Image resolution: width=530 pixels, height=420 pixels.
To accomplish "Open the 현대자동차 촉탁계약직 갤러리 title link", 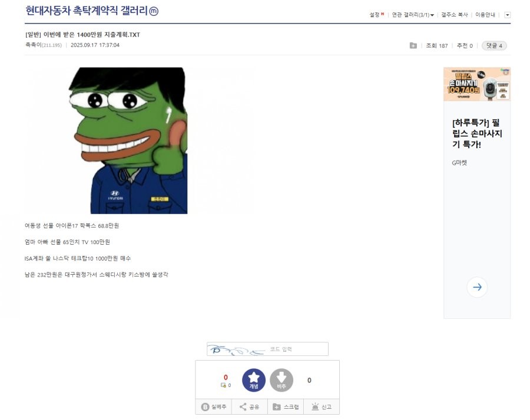I will (87, 11).
